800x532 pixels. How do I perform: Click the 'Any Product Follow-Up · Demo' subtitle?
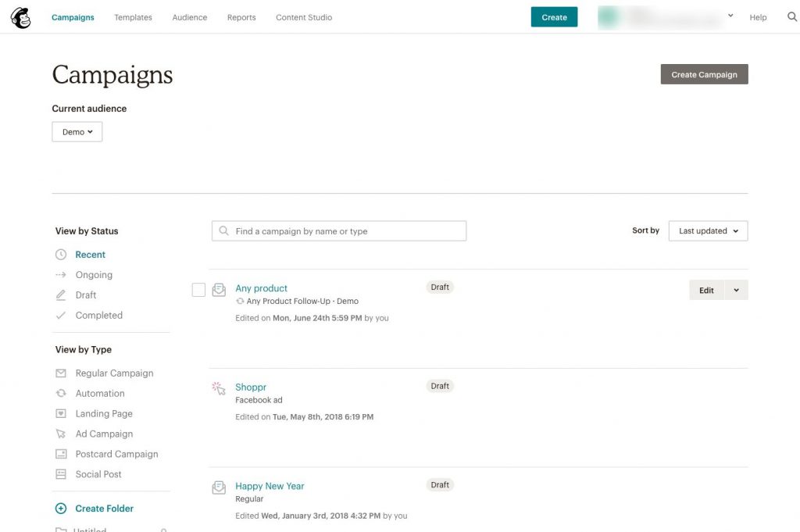click(302, 302)
